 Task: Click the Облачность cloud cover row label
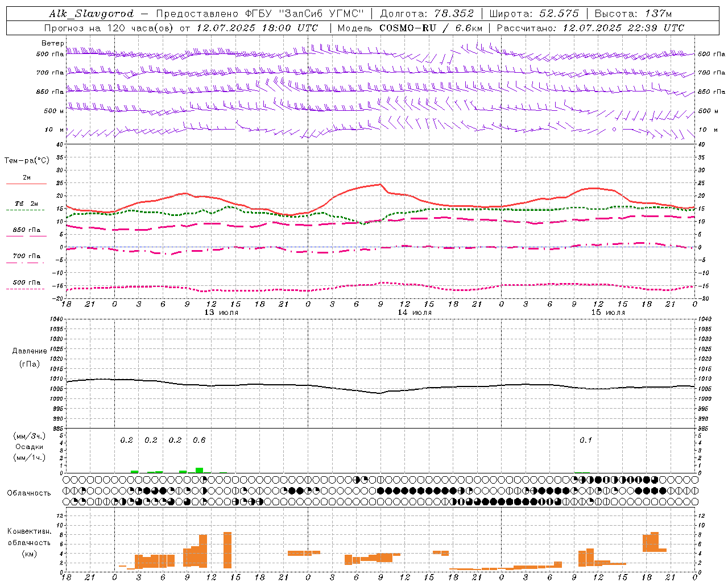29,493
